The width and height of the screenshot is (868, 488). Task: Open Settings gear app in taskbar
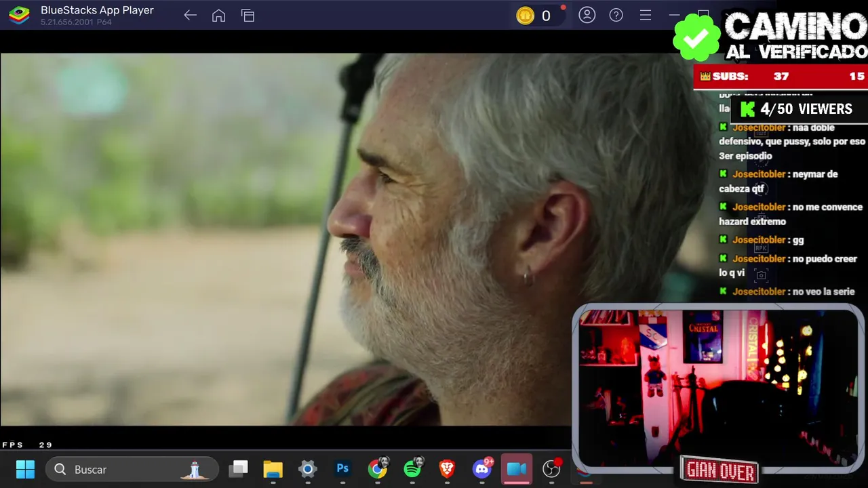click(308, 469)
